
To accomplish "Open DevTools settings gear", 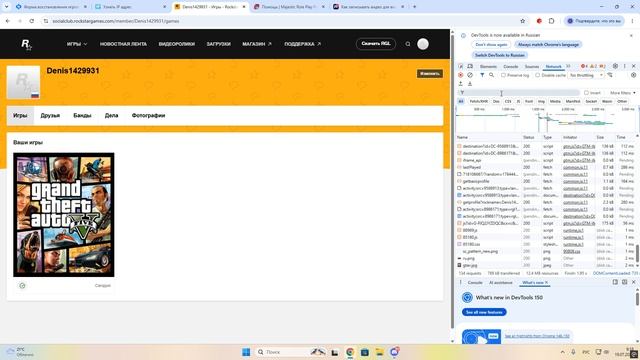I will 615,66.
